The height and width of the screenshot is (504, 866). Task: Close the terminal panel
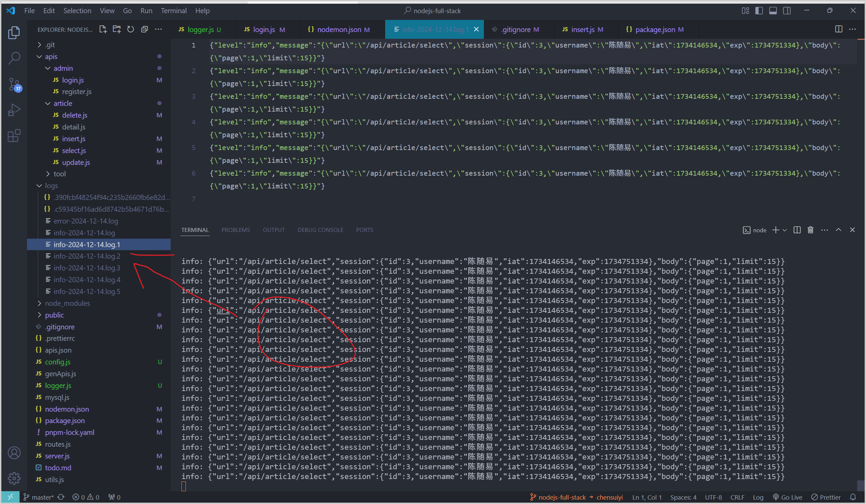852,230
